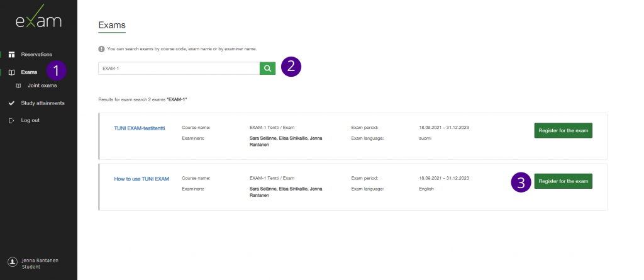
Task: Open the How to use TUNI EXAM link
Action: pyautogui.click(x=142, y=179)
